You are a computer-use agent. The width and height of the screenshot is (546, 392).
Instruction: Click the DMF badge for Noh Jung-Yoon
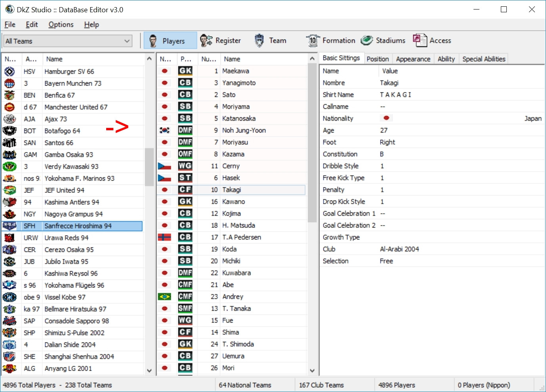[185, 130]
